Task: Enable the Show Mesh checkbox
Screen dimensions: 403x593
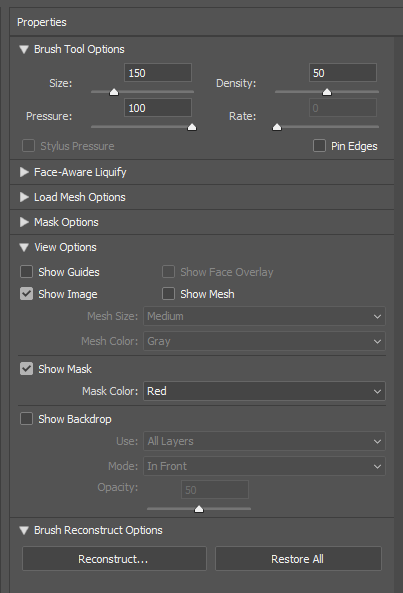Action: pyautogui.click(x=168, y=294)
